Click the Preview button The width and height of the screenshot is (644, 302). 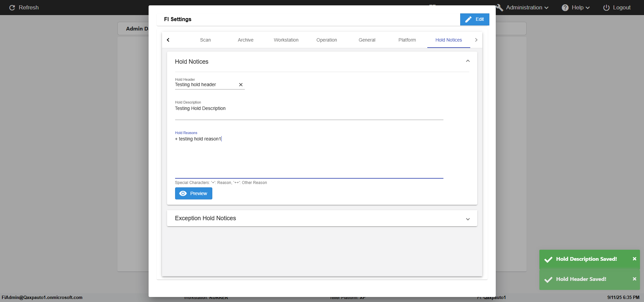point(194,193)
